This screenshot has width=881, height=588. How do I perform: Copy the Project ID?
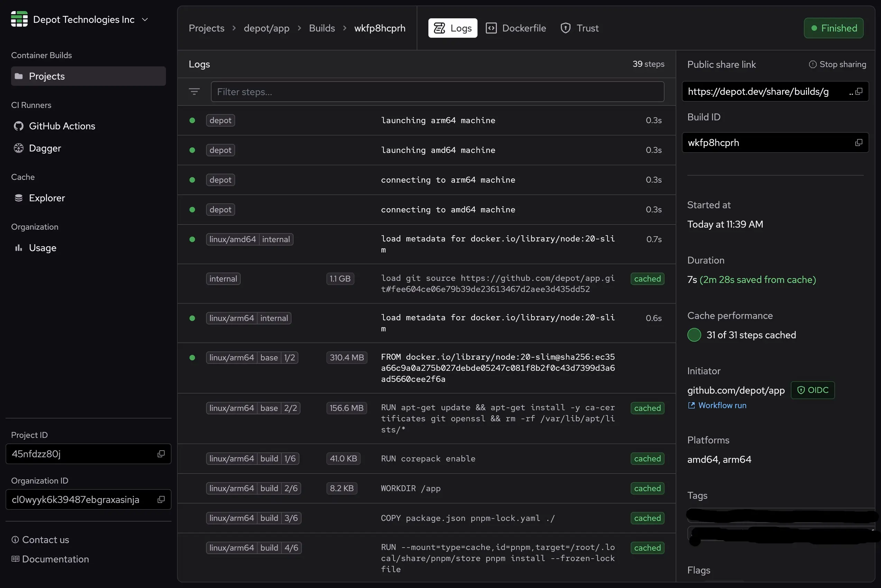(161, 454)
